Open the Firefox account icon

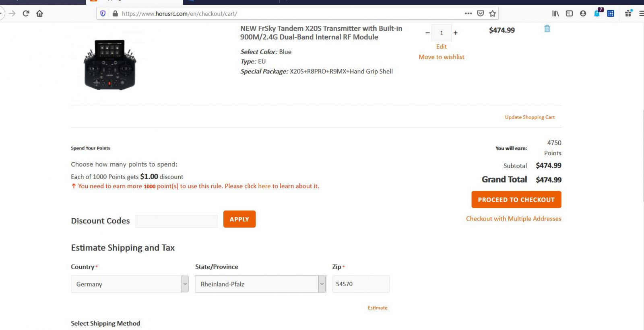coord(583,13)
